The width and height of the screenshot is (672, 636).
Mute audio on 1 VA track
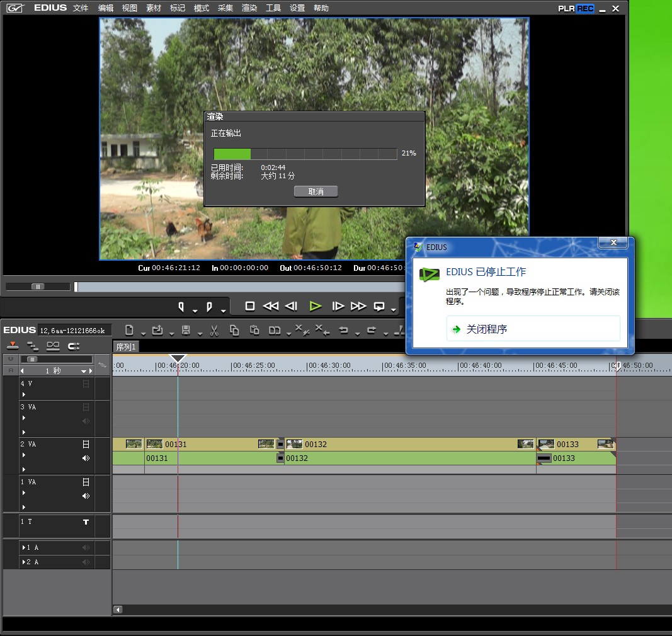(x=86, y=496)
